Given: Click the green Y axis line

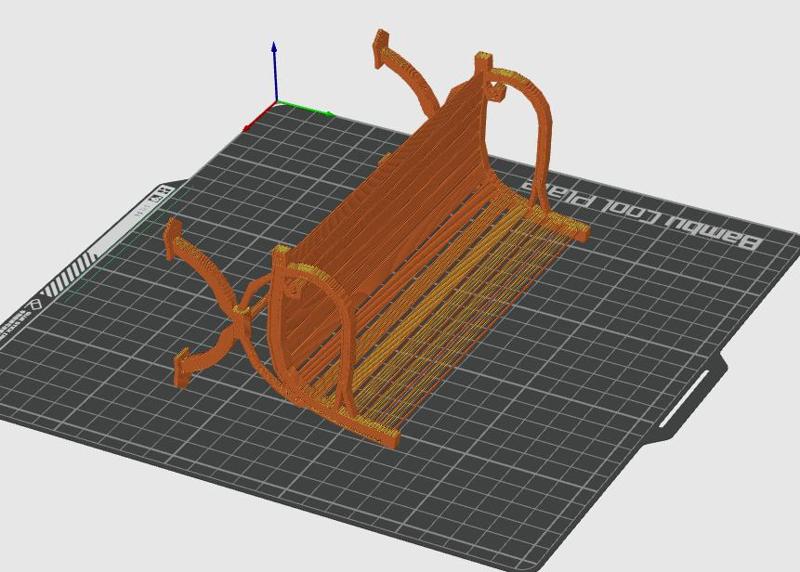Looking at the screenshot, I should (x=306, y=108).
